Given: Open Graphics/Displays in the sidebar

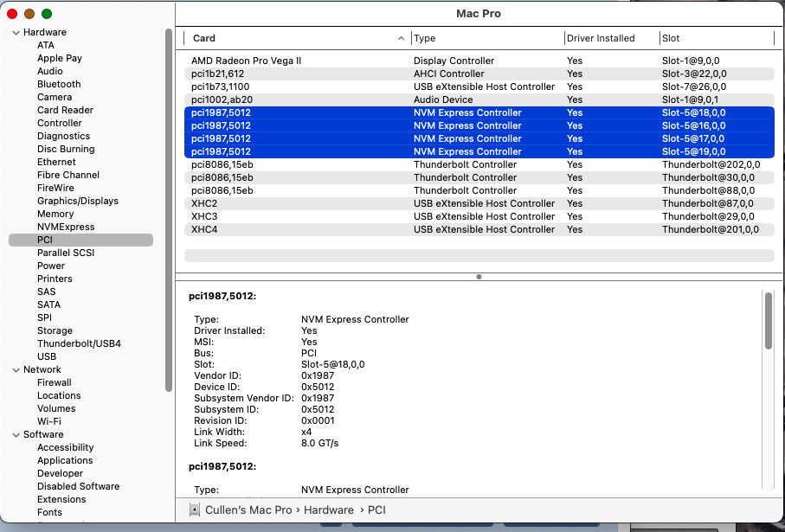Looking at the screenshot, I should (78, 202).
